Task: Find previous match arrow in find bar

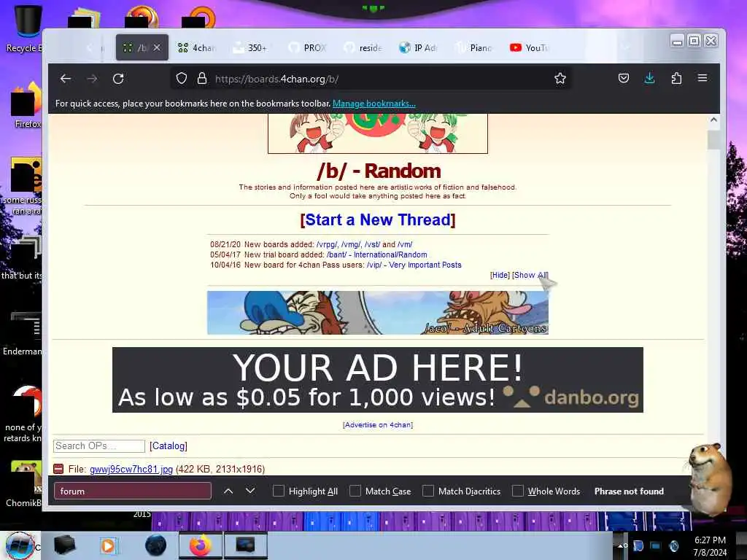Action: 228,491
